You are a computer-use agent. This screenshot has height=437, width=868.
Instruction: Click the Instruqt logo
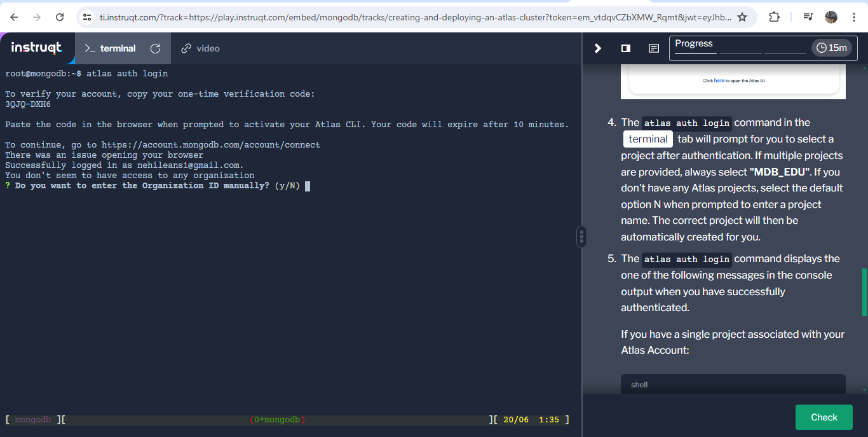[37, 48]
